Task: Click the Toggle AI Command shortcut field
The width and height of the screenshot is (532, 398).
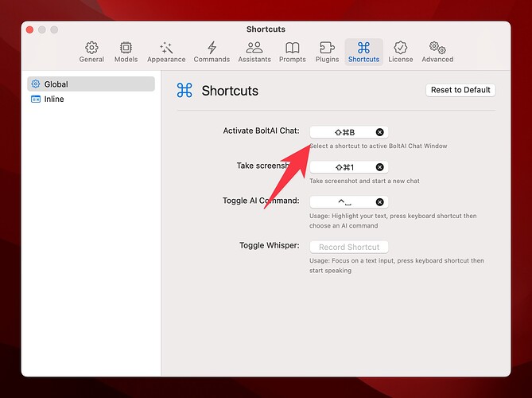Action: coord(349,202)
